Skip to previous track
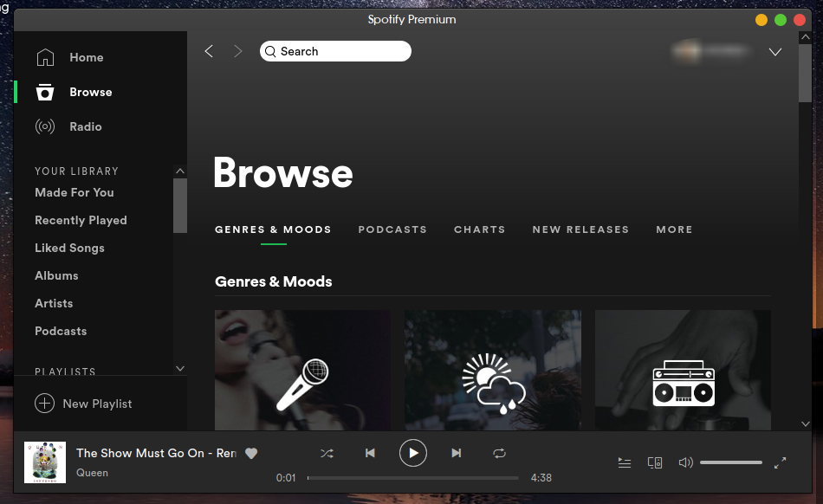 (370, 453)
